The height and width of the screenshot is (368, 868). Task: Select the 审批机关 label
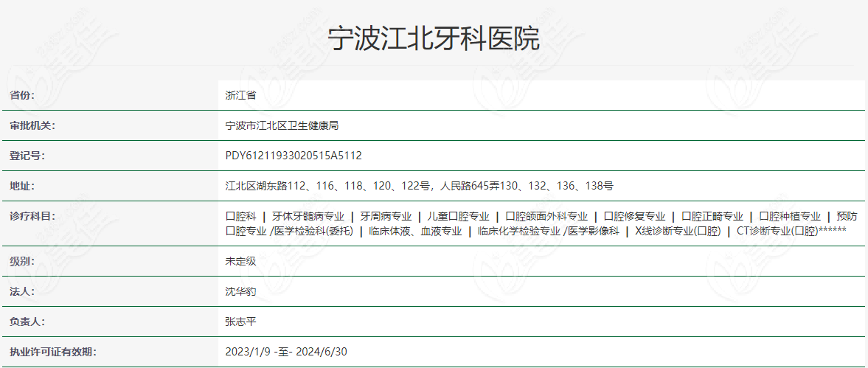pyautogui.click(x=32, y=125)
